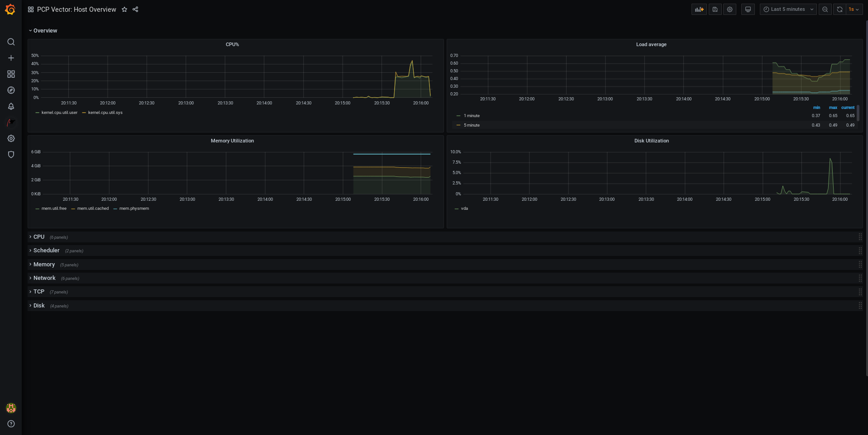Click the (7 panels) label of TCP
Screen dimensions: 868x435
(59, 292)
